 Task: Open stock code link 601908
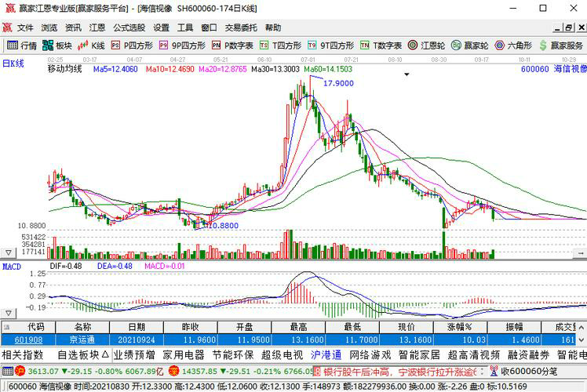(x=29, y=340)
